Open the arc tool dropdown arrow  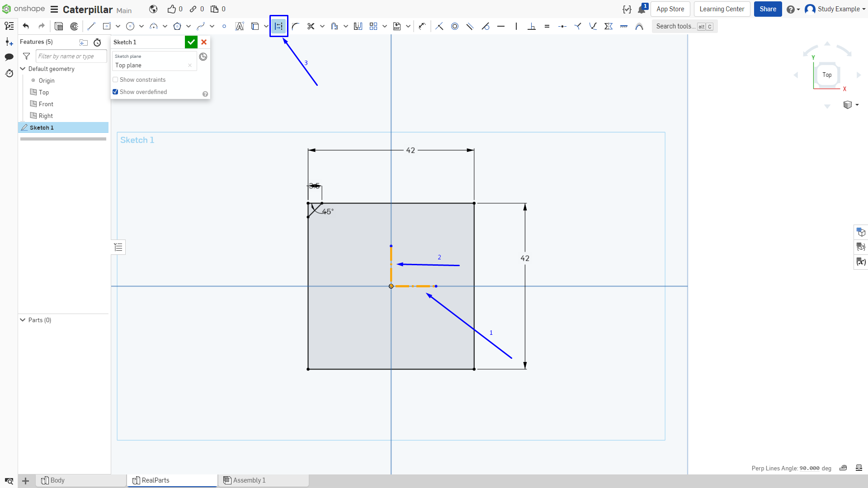pyautogui.click(x=165, y=26)
